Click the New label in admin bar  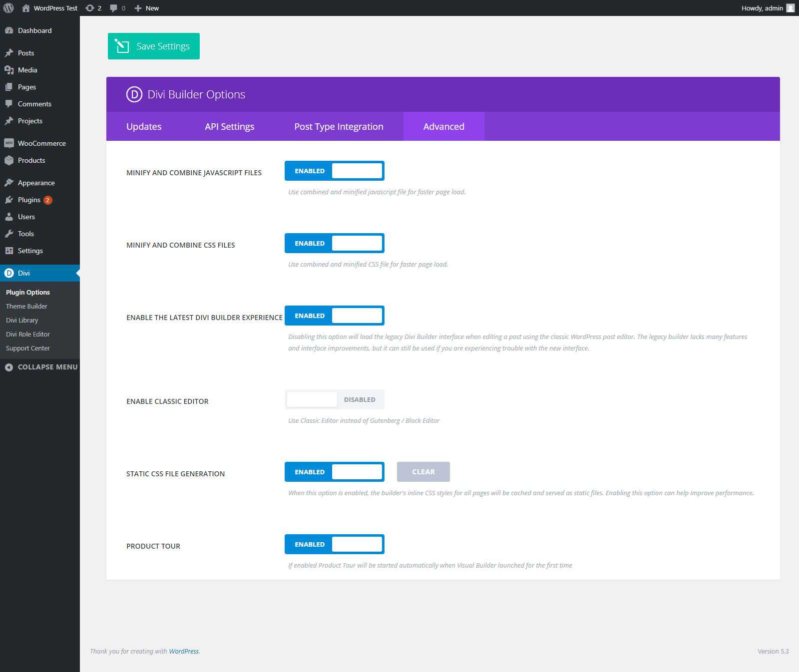(x=152, y=8)
